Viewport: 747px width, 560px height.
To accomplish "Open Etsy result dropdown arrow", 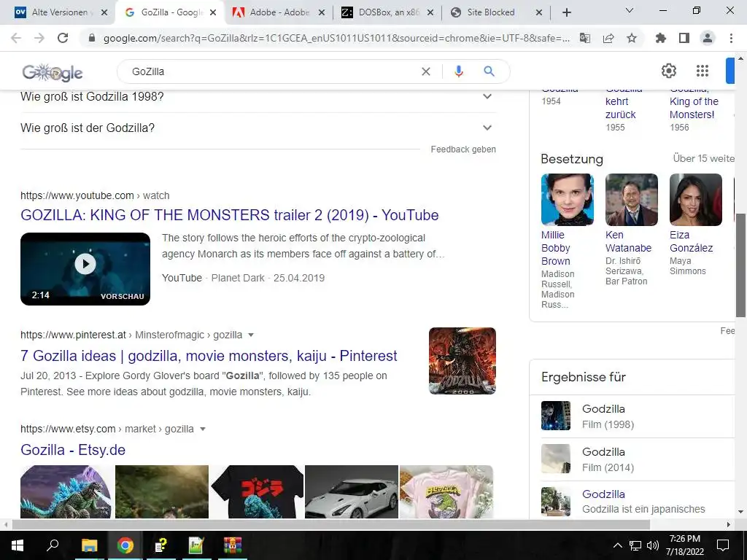I will 203,429.
